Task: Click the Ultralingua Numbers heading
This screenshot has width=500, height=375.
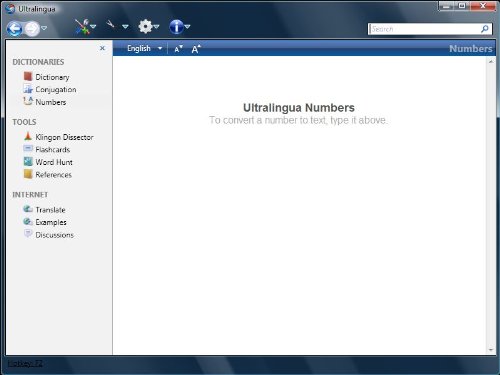Action: [299, 108]
